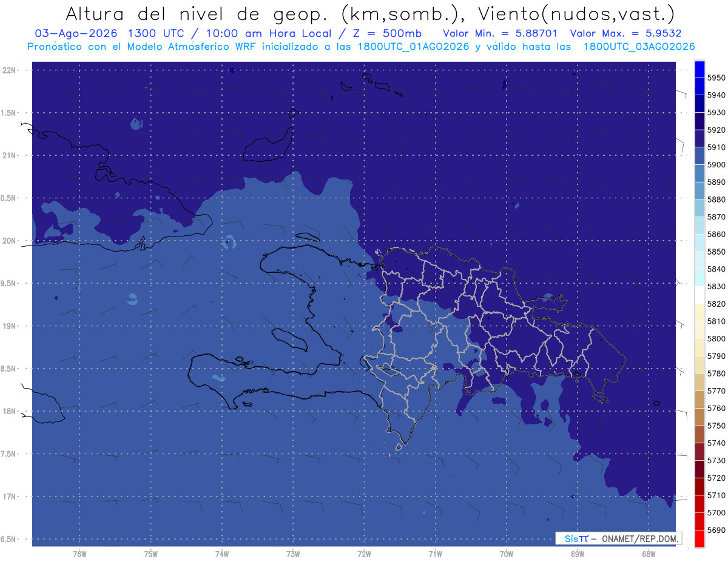Select 'Pronóstico con el Modelo Atmósferico WRF' text
This screenshot has height=562, width=728.
pyautogui.click(x=143, y=47)
